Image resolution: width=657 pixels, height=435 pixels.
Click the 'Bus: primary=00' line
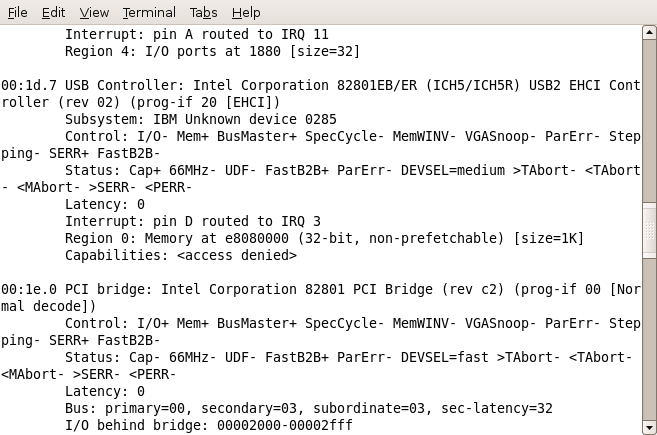click(x=309, y=408)
